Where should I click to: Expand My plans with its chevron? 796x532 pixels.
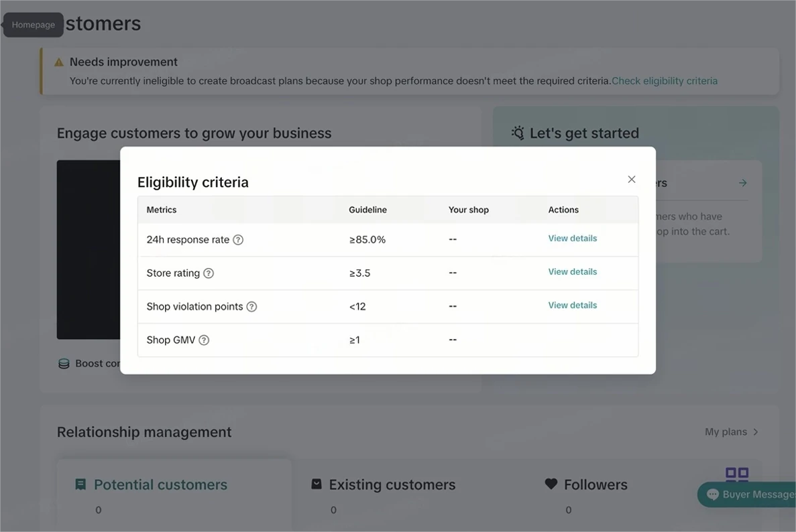(756, 432)
